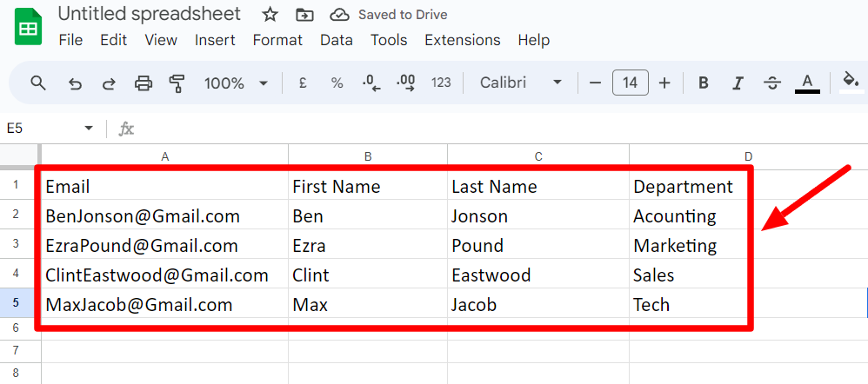Select the Last Name header cell
The width and height of the screenshot is (868, 384).
538,185
